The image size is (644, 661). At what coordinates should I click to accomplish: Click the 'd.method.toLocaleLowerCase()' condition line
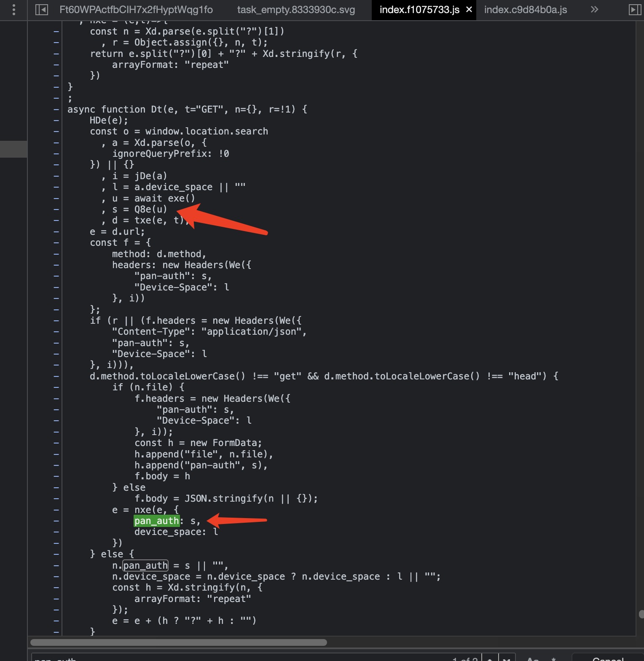[x=324, y=376]
